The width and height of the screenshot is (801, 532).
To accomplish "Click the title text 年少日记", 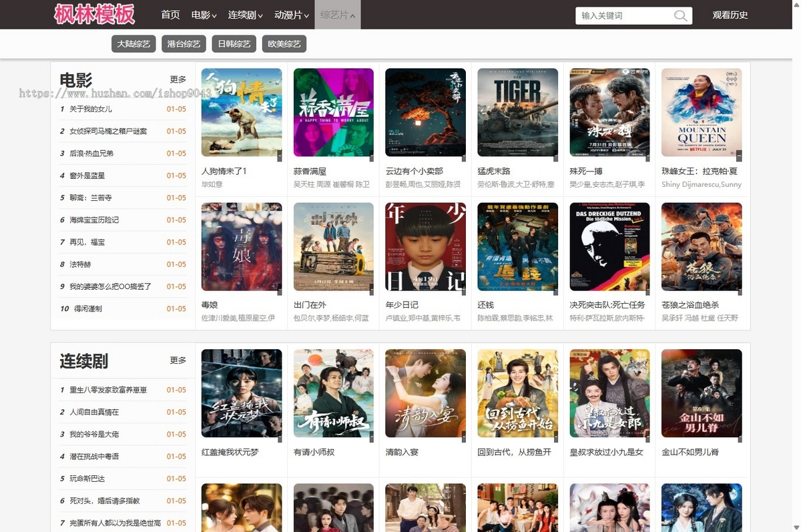I will pyautogui.click(x=402, y=305).
